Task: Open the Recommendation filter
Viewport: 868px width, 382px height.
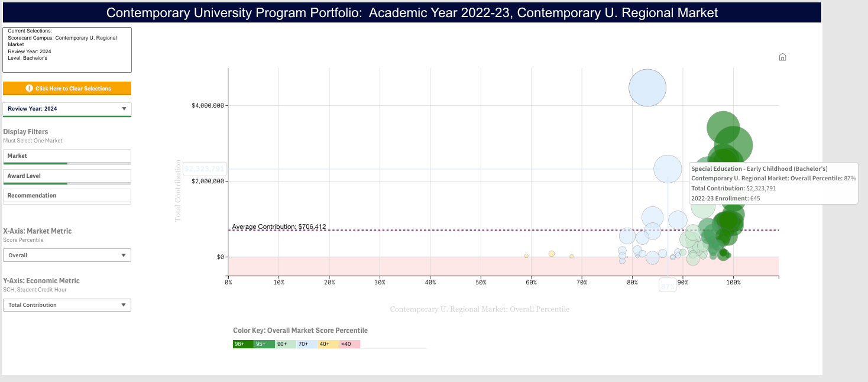Action: 67,196
